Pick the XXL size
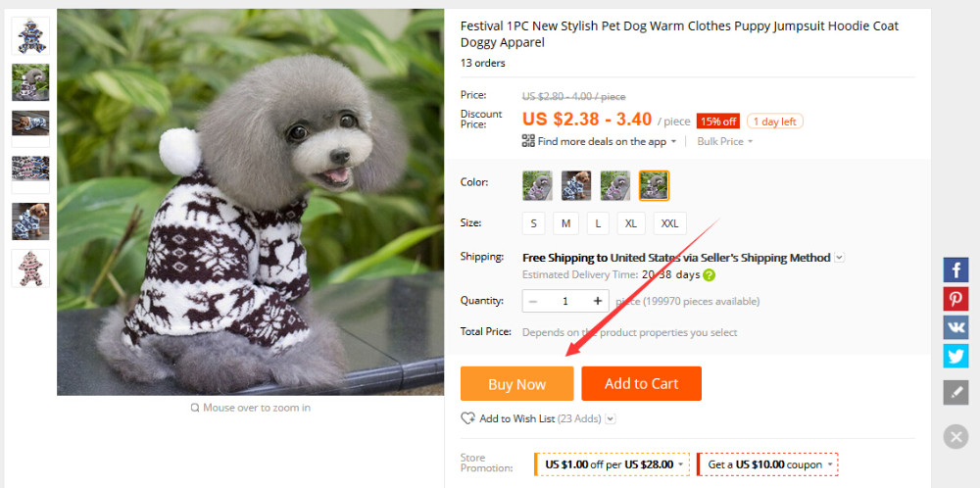Screen dimensions: 980x488 point(670,223)
